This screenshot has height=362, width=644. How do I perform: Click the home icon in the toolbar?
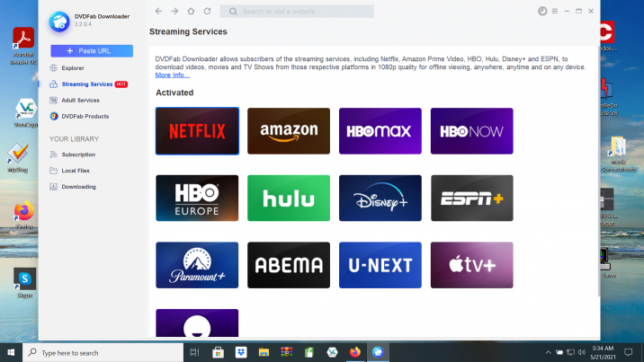click(x=191, y=11)
